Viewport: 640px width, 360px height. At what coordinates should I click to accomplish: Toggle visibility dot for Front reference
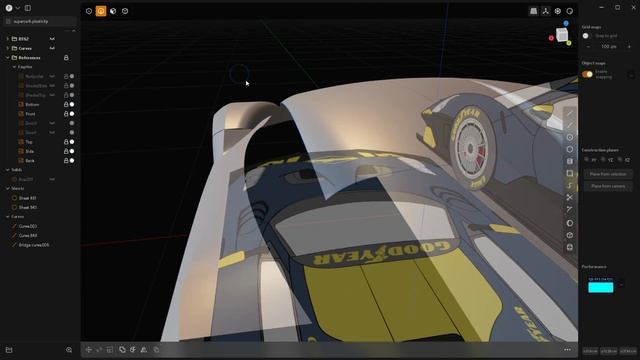[x=72, y=114]
